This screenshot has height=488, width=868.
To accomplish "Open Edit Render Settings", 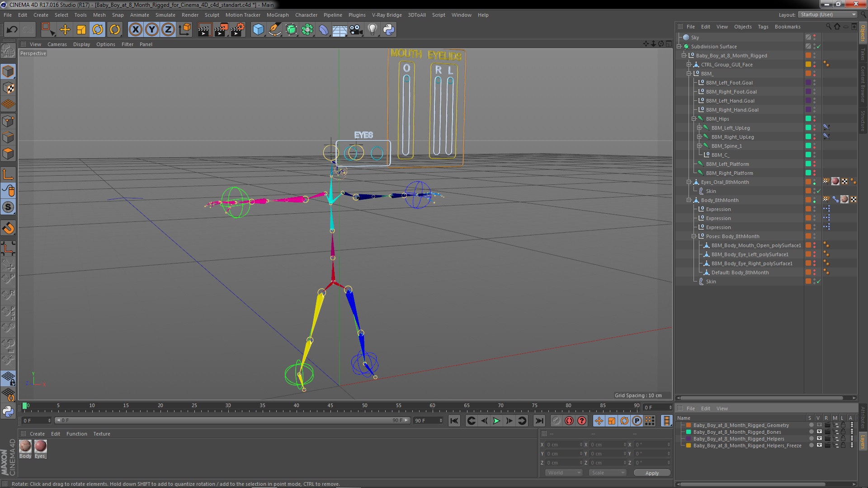I will pos(237,30).
